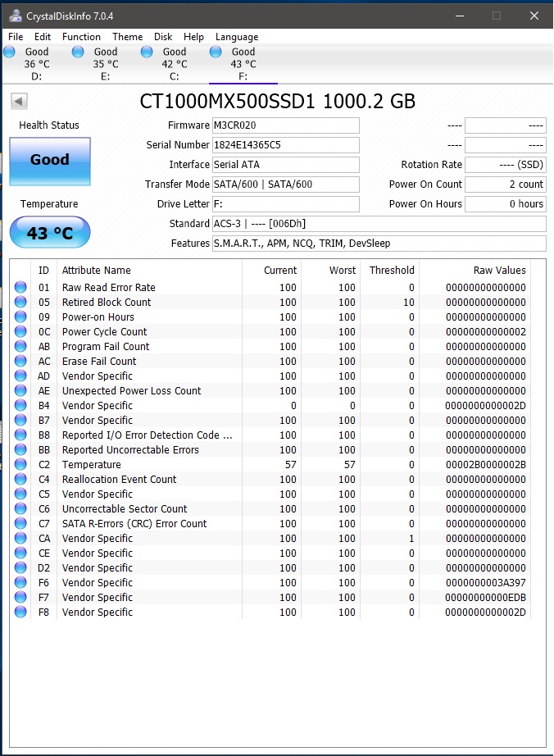Image resolution: width=554 pixels, height=756 pixels.
Task: Click the Firmware field M3CR020
Action: coord(286,125)
